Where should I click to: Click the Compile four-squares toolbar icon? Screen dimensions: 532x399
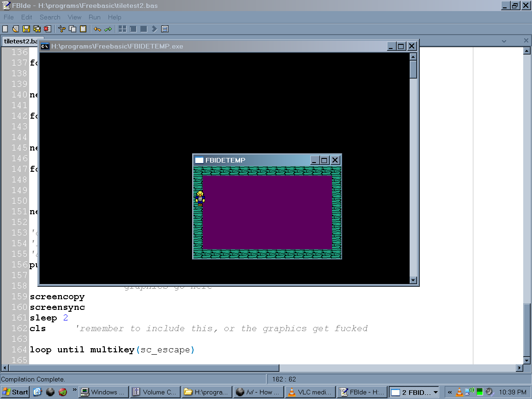coord(122,29)
